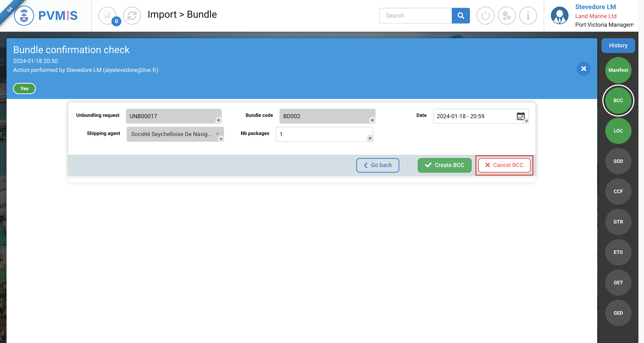Expand the Shipping agent dropdown
The height and width of the screenshot is (343, 644).
coord(217,134)
